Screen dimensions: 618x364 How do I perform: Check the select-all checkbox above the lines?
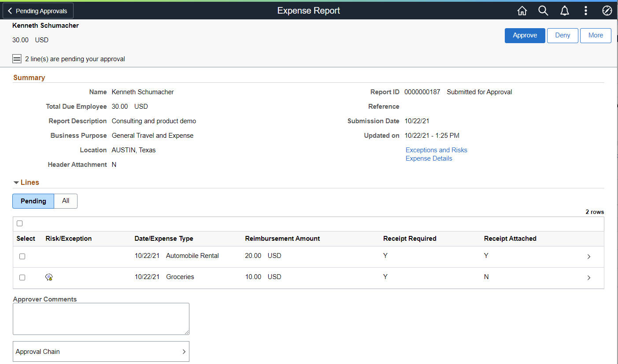(x=19, y=223)
